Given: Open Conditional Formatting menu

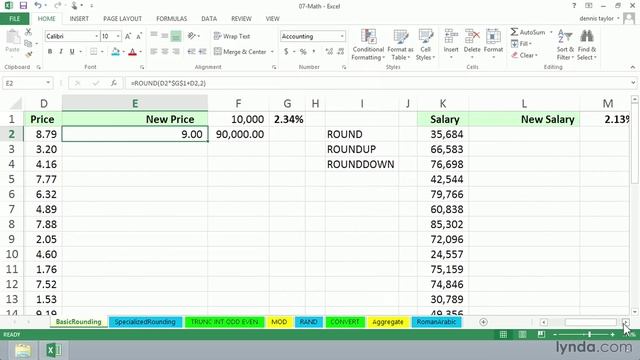Looking at the screenshot, I should coord(368,45).
